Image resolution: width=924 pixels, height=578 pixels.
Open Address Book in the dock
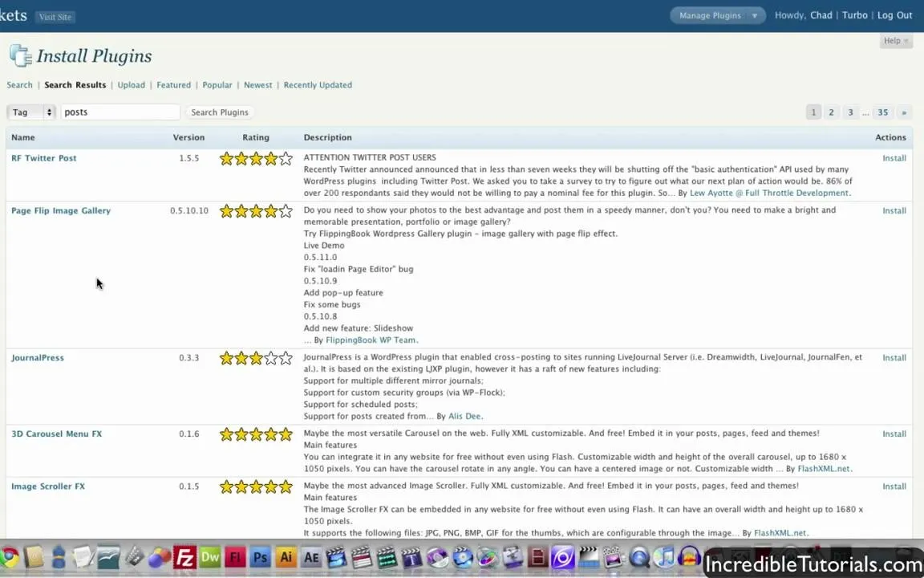tap(34, 557)
